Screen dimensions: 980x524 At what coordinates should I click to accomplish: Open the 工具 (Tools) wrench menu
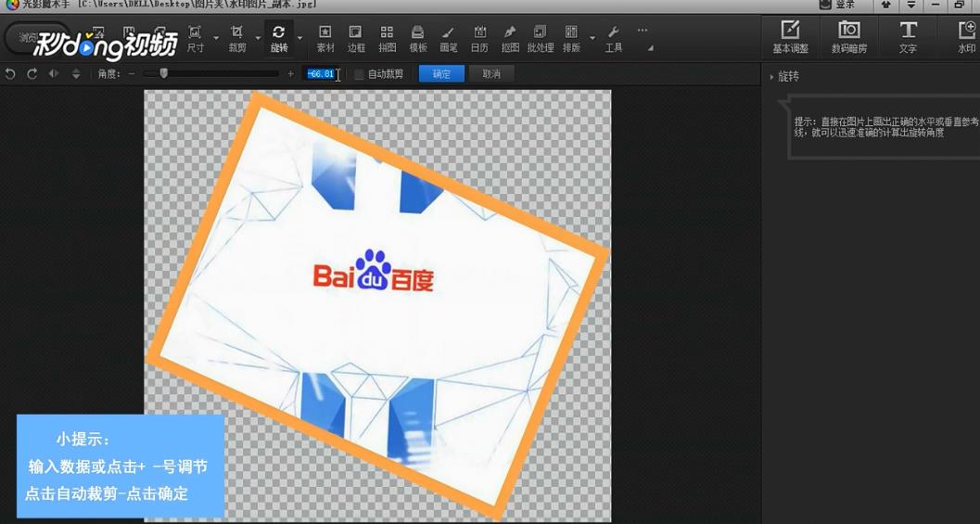point(613,39)
